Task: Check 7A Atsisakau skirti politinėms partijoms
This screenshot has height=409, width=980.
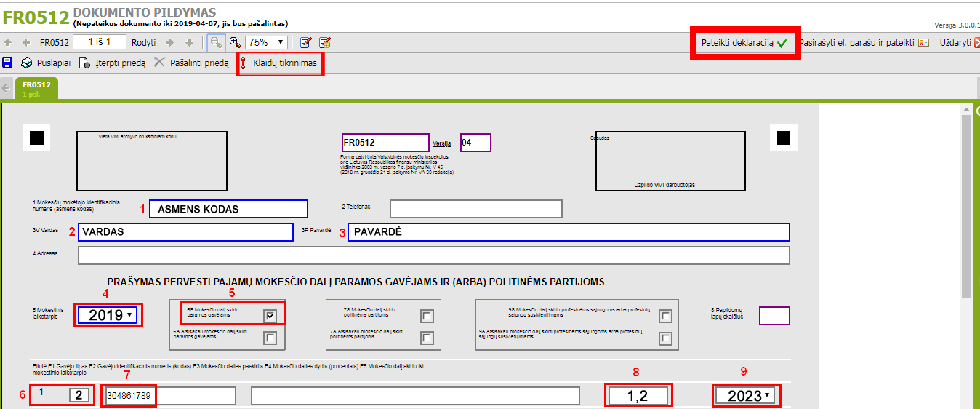Action: click(427, 338)
